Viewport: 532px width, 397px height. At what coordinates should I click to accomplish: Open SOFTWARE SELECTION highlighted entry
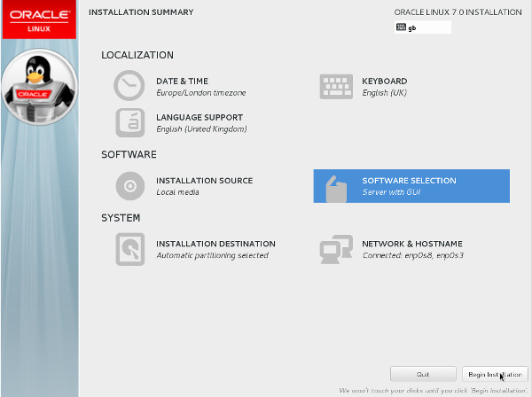[411, 186]
